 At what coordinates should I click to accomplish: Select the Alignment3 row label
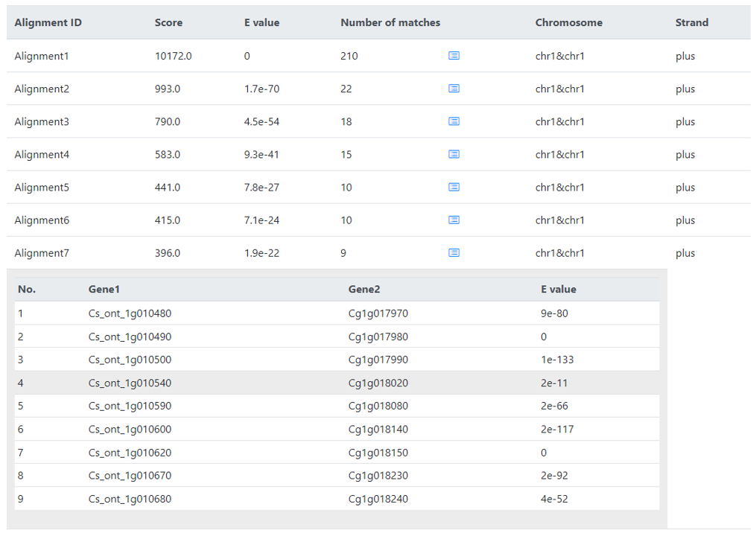(x=42, y=121)
